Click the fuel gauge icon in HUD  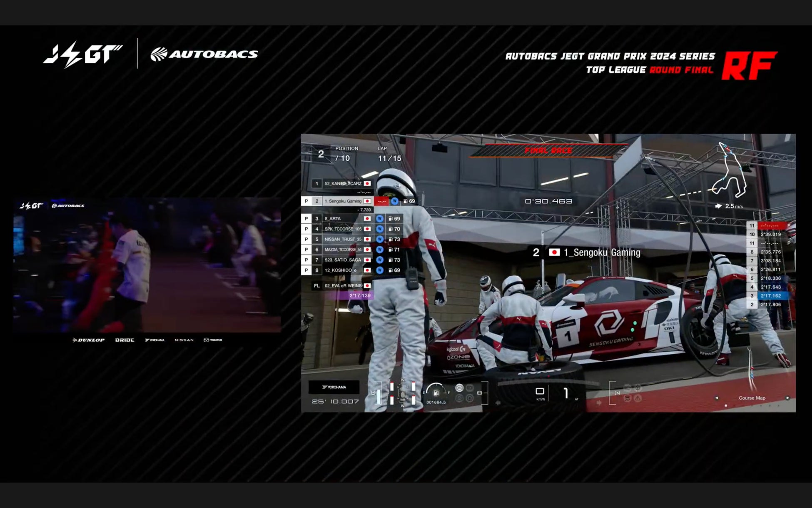436,392
